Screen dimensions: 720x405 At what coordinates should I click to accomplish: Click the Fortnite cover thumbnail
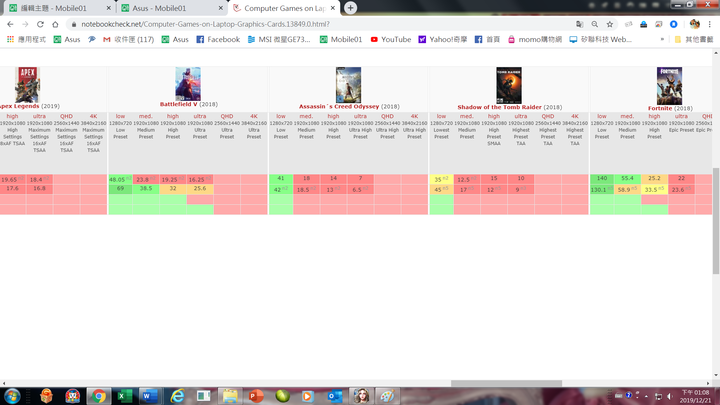pos(669,85)
